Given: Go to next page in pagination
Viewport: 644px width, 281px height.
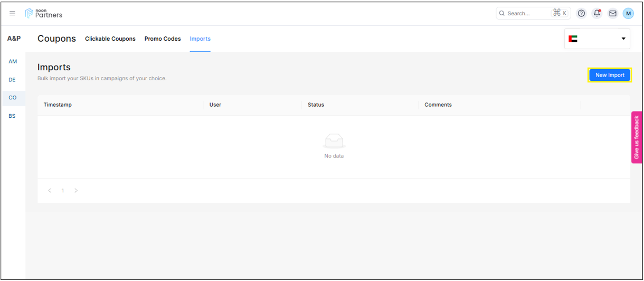Looking at the screenshot, I should (x=76, y=191).
